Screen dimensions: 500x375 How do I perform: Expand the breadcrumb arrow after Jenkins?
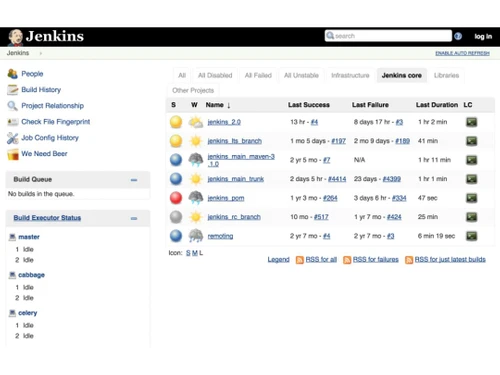(41, 53)
